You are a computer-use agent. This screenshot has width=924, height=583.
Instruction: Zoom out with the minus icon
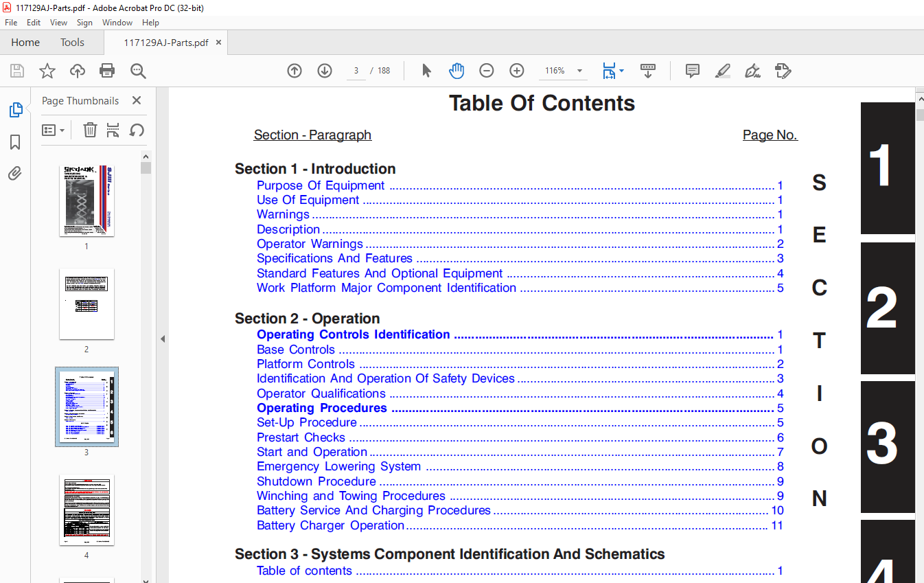tap(486, 71)
